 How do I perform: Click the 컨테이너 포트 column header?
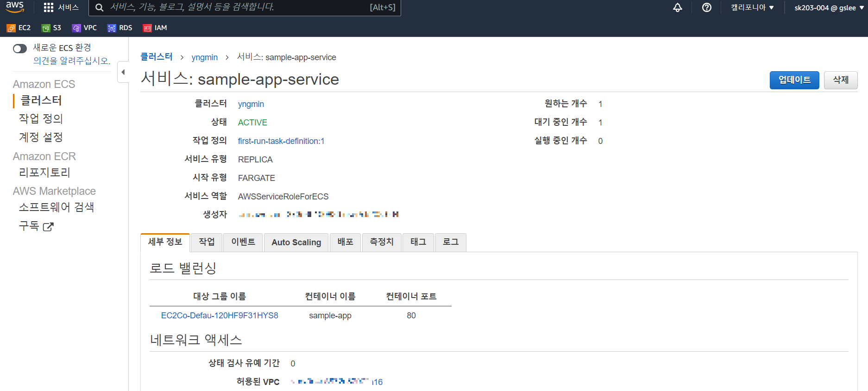pyautogui.click(x=411, y=297)
